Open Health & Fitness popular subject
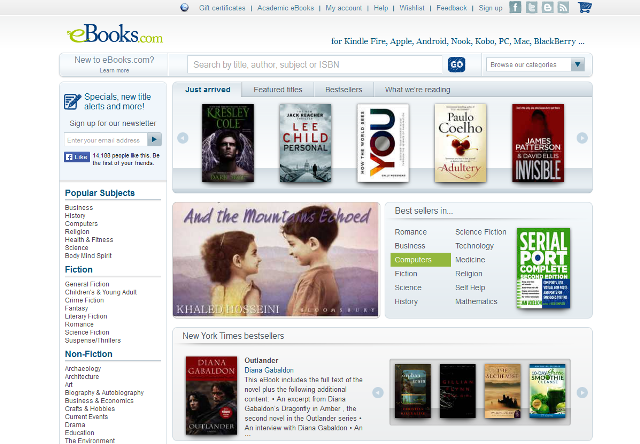Image resolution: width=640 pixels, height=444 pixels. [x=89, y=240]
